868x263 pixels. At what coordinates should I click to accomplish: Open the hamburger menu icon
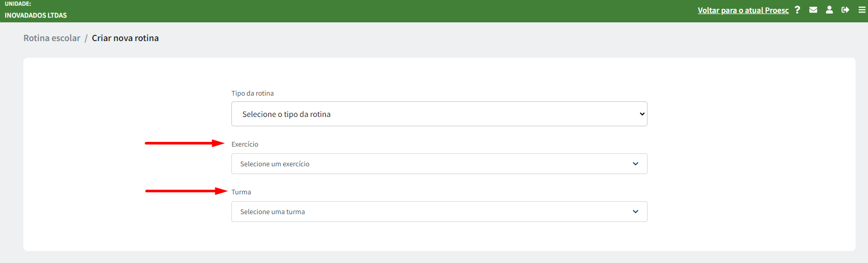point(862,10)
